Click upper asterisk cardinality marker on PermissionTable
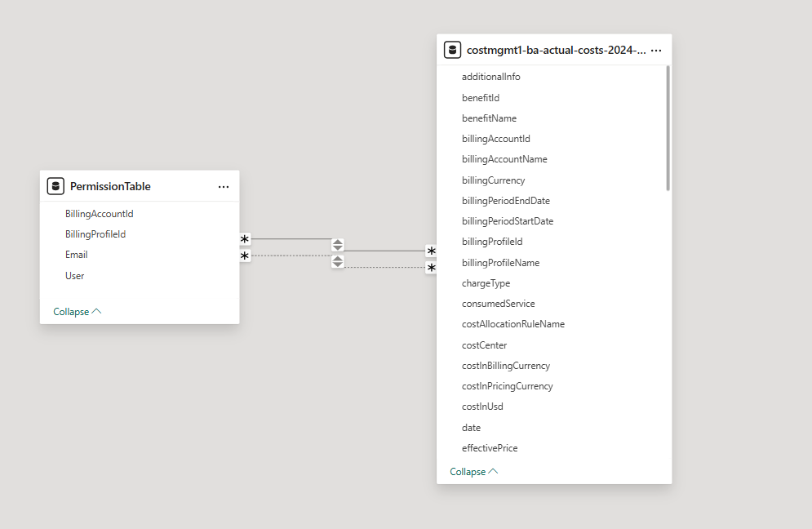 point(245,239)
